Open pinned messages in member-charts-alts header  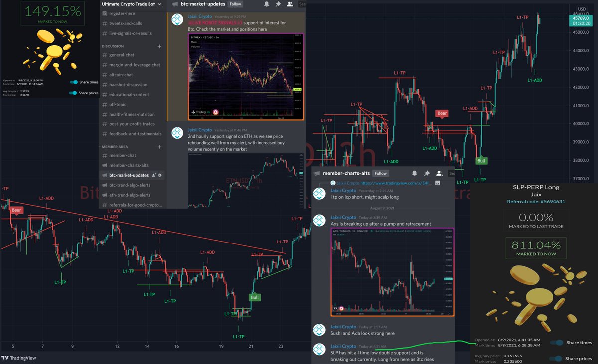click(x=427, y=173)
